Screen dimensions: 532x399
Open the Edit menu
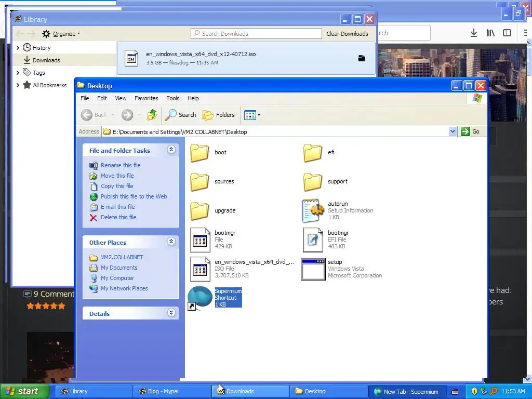coord(102,98)
